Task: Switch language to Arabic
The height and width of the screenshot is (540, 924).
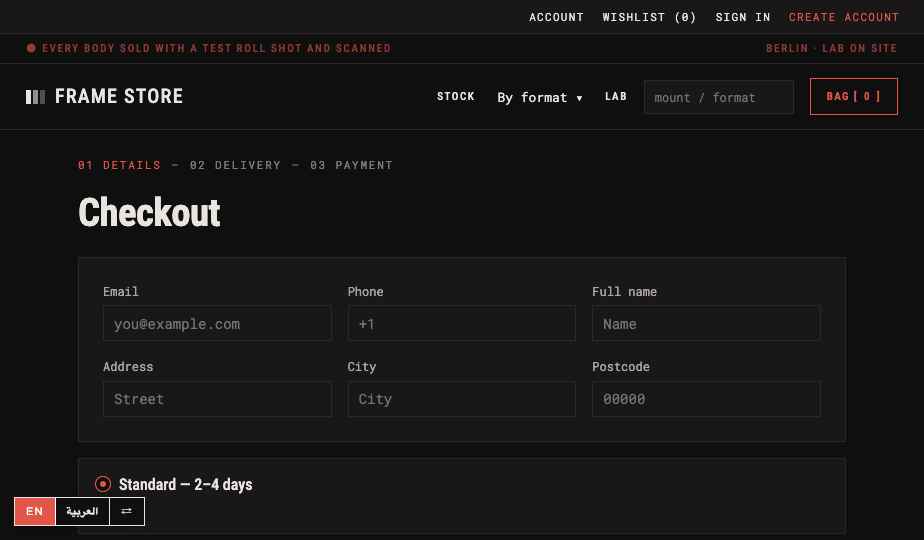Action: click(x=82, y=511)
